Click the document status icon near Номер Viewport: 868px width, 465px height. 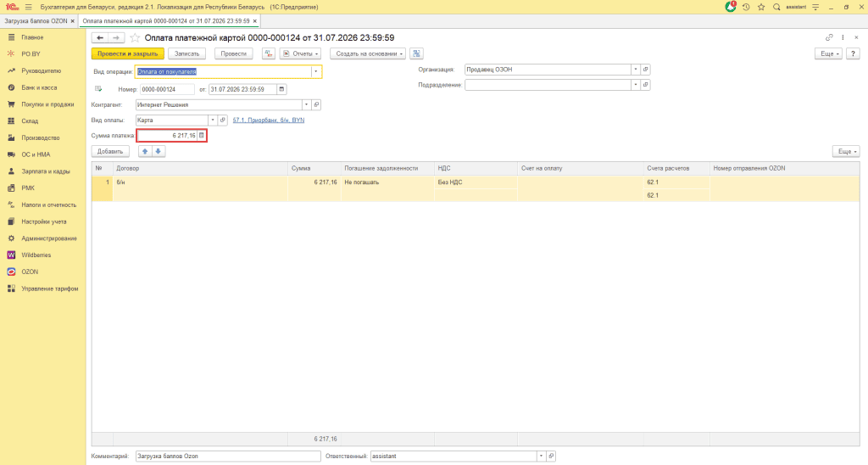(x=98, y=89)
